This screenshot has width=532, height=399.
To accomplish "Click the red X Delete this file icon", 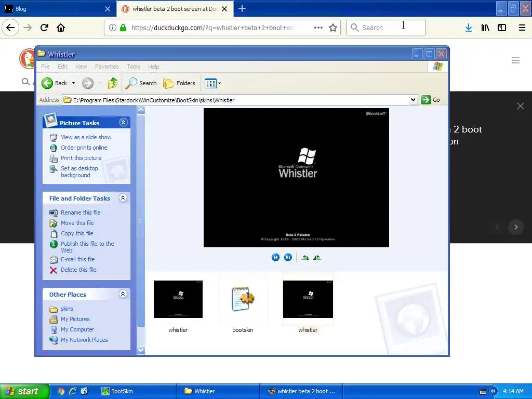I will point(54,270).
